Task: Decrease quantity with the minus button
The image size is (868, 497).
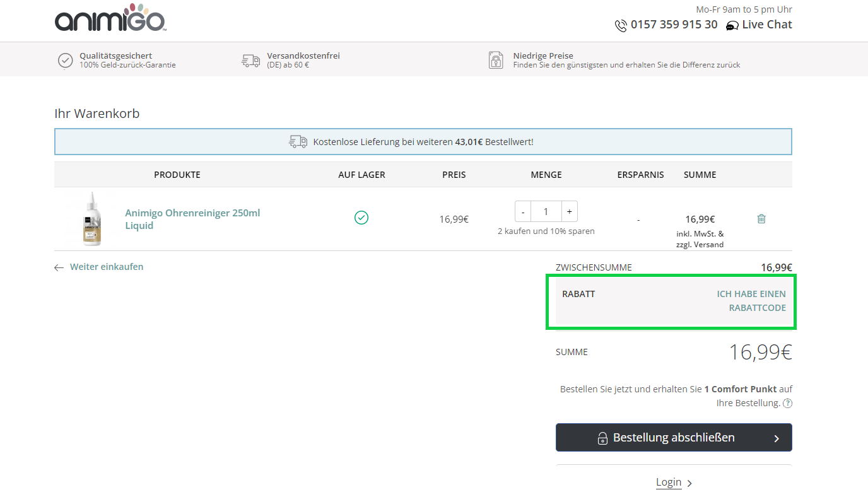Action: [523, 212]
